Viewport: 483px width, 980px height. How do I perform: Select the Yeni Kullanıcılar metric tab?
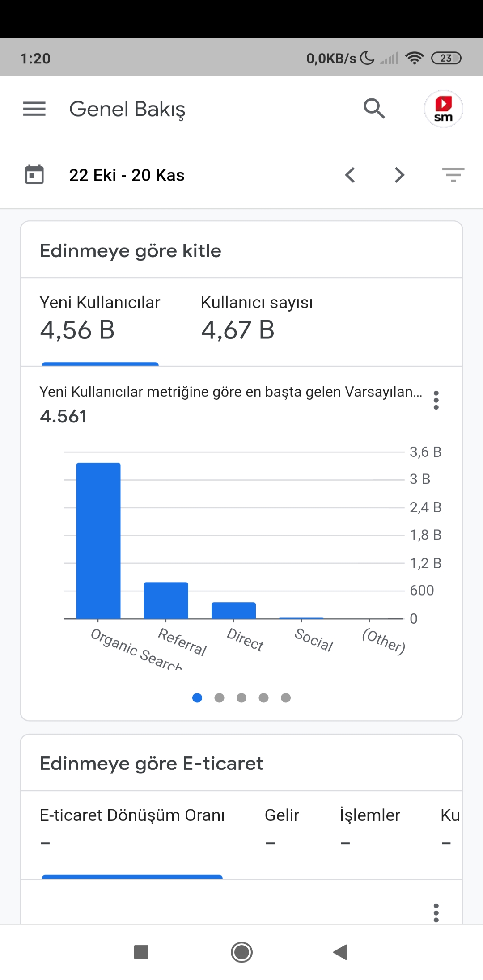point(100,319)
